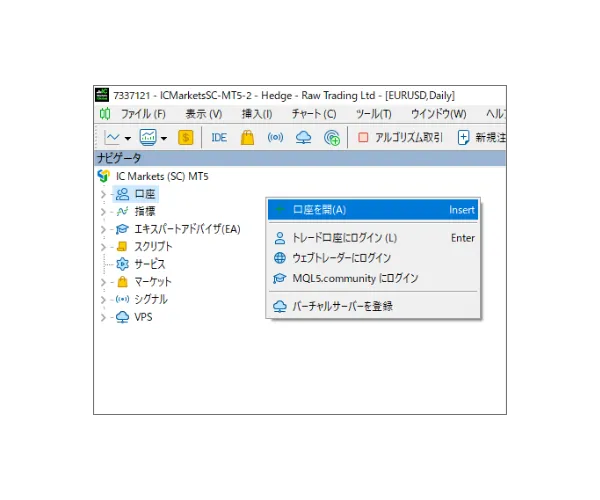The image size is (600, 500).
Task: Select the シグナル tree item
Action: (151, 299)
